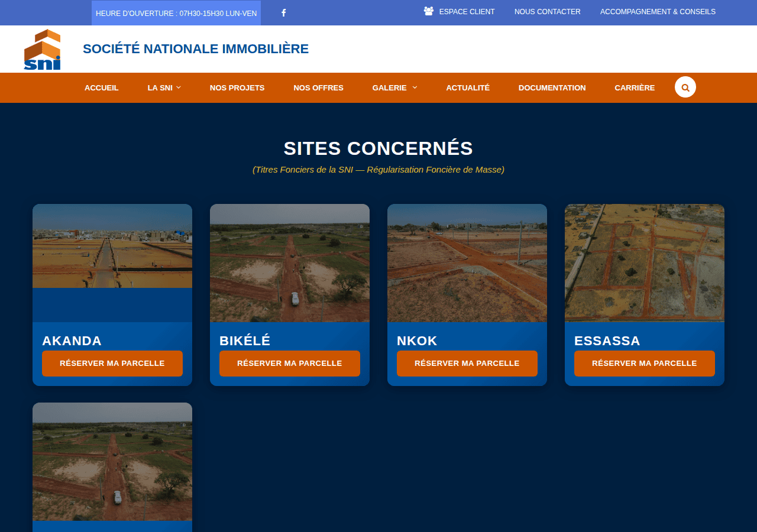Open DOCUMENTATION menu item
Screen dimensions: 757x532
tap(552, 87)
